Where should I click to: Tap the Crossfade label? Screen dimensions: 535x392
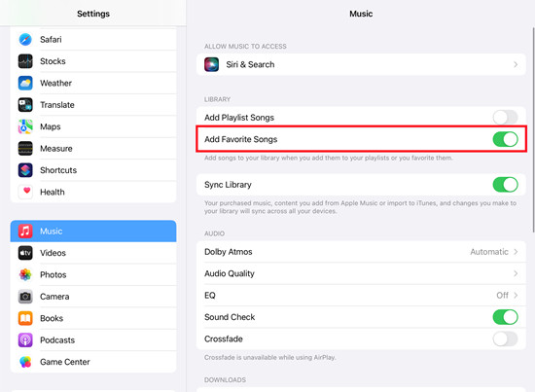click(224, 339)
